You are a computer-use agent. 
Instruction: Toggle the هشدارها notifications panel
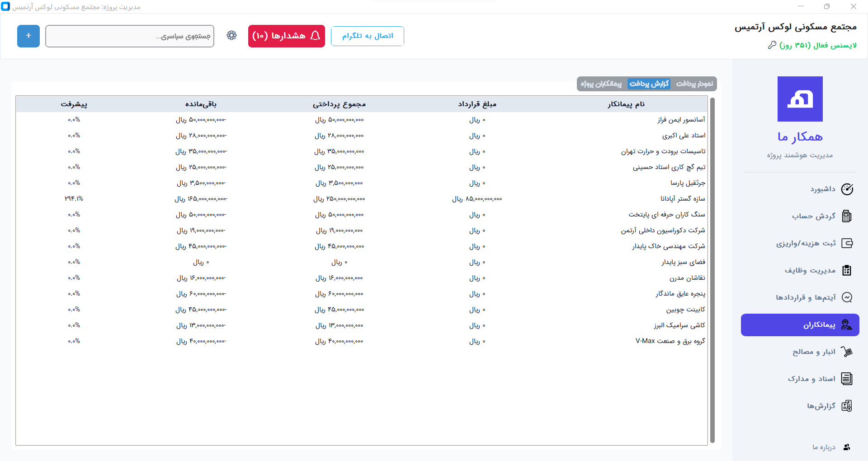pyautogui.click(x=286, y=36)
